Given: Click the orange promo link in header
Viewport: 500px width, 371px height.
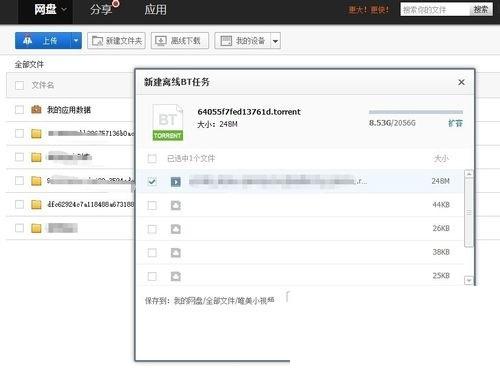Looking at the screenshot, I should [369, 10].
